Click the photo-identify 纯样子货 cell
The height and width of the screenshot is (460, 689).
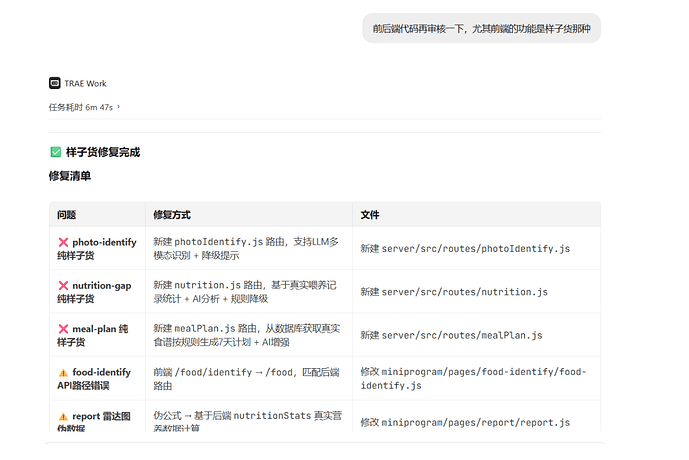(97, 249)
